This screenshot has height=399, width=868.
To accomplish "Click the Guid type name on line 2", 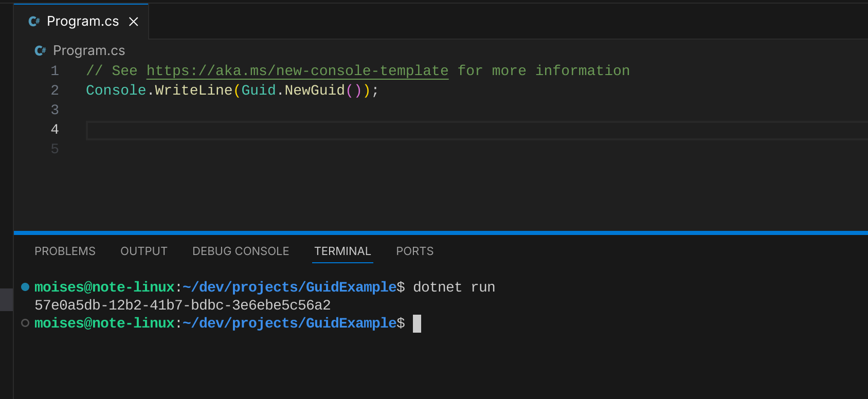I will click(259, 90).
